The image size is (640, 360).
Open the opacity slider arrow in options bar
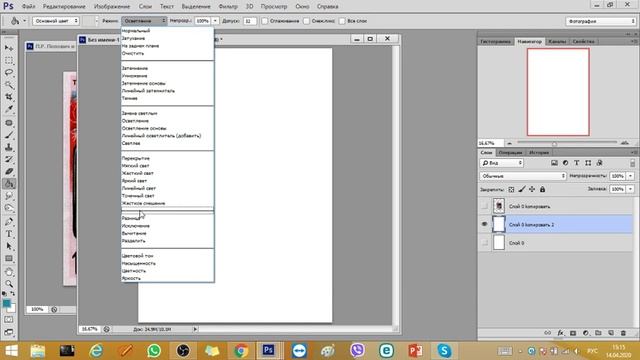click(x=215, y=21)
